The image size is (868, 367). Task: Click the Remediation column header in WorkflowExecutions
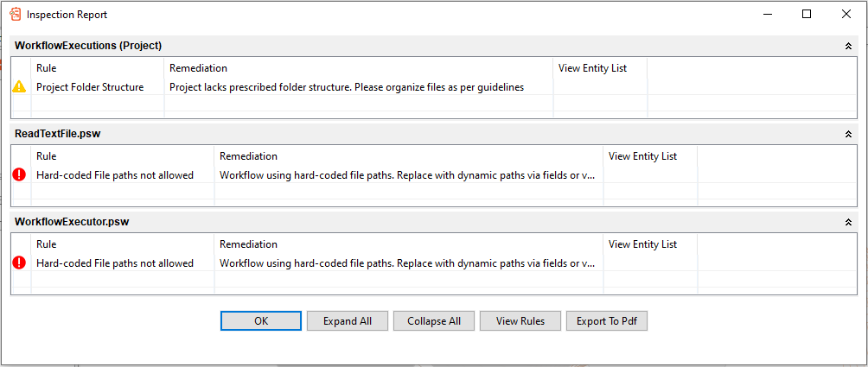click(x=199, y=68)
